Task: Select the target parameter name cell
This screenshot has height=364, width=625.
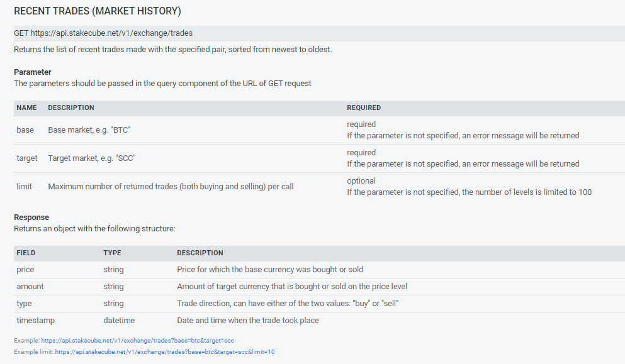Action: [x=26, y=158]
